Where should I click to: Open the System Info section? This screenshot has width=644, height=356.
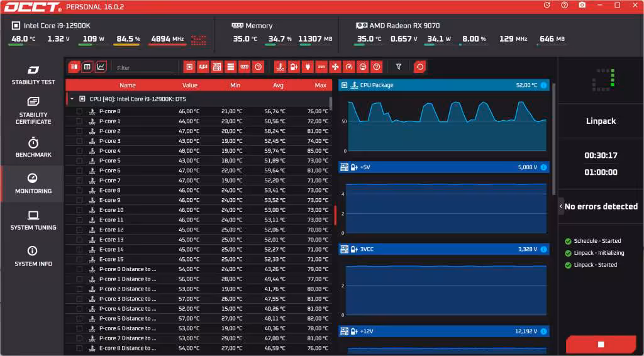click(x=33, y=257)
